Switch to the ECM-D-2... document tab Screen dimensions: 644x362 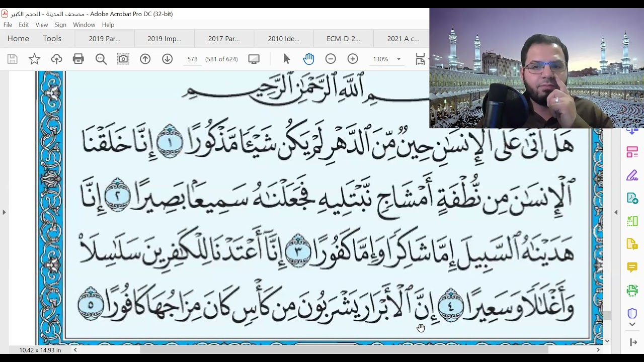pyautogui.click(x=343, y=39)
